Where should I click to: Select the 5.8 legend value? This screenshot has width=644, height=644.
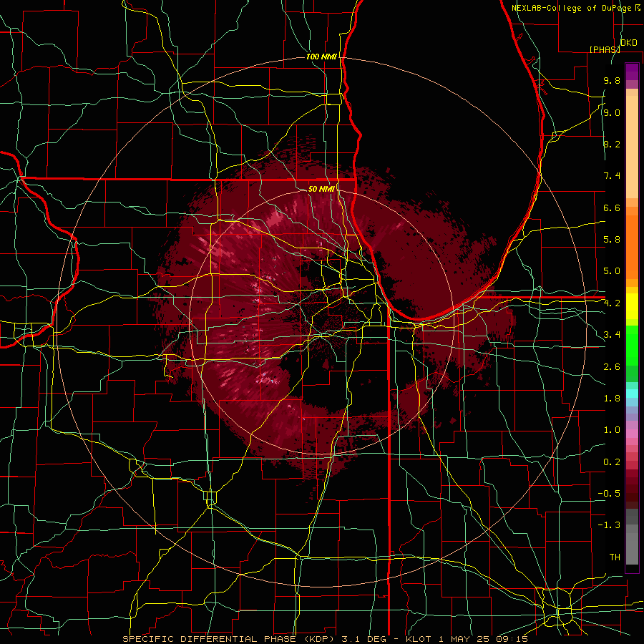click(x=612, y=240)
